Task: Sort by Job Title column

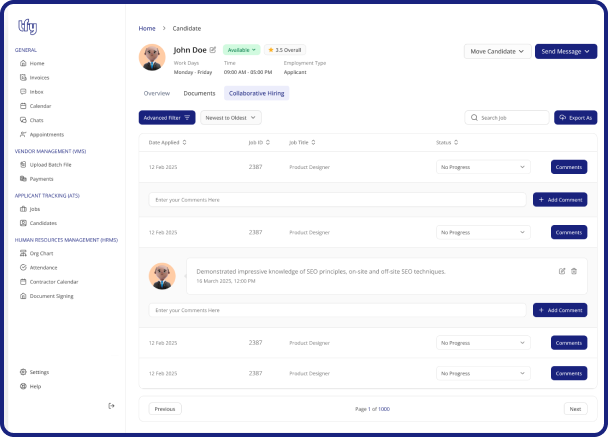Action: (x=302, y=142)
